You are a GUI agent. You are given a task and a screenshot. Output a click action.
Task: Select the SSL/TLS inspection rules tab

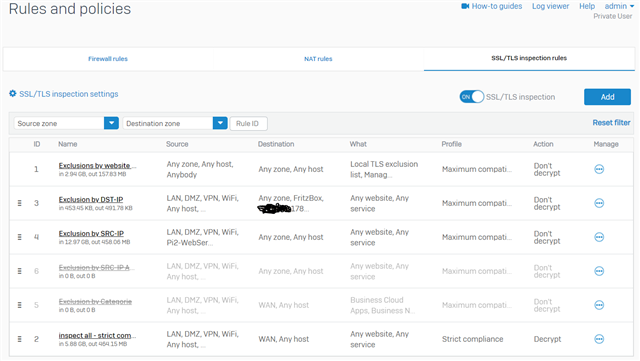pyautogui.click(x=529, y=58)
